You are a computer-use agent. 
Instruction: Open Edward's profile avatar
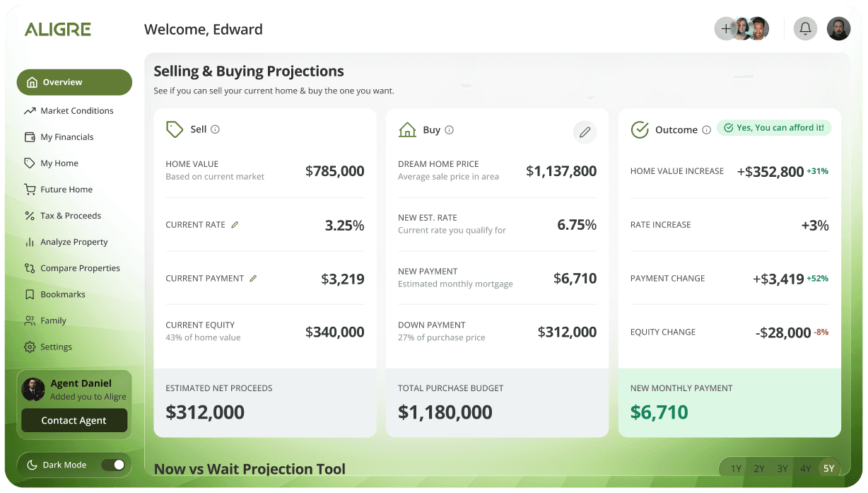tap(839, 29)
